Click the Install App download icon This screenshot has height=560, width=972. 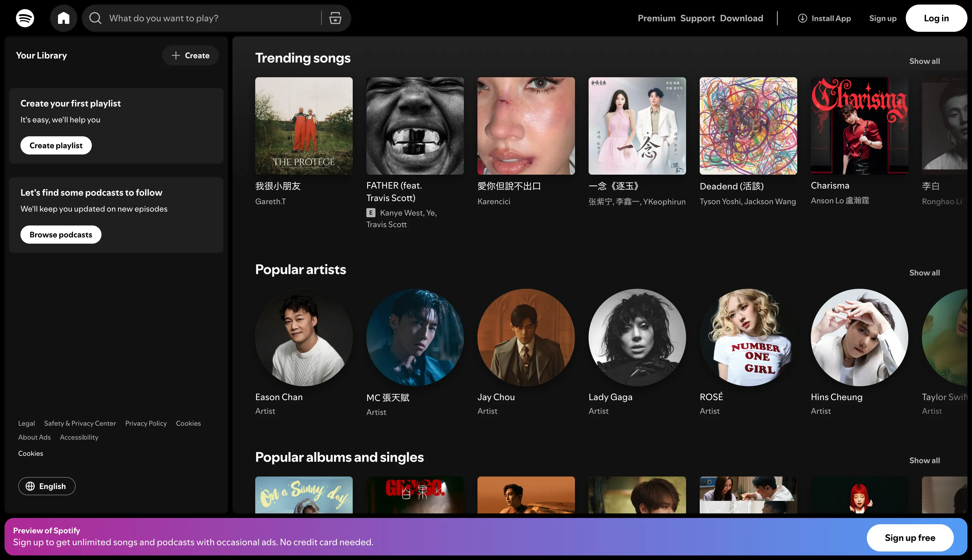[802, 18]
